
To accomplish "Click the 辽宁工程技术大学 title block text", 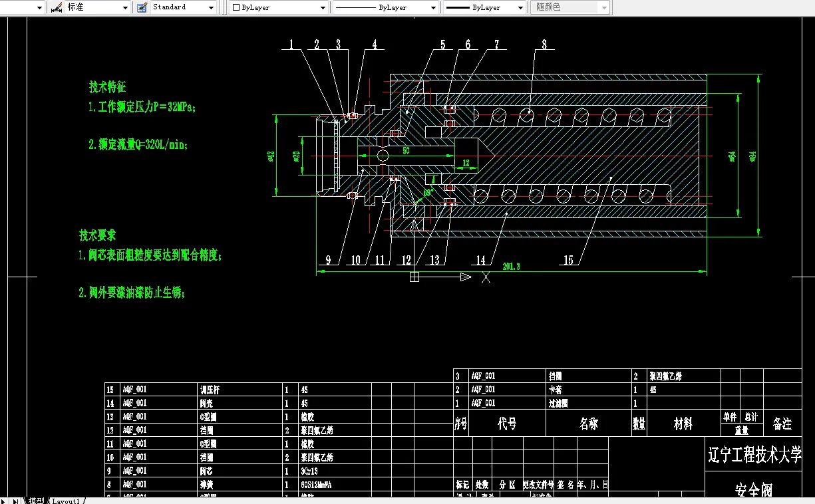I will pos(755,455).
